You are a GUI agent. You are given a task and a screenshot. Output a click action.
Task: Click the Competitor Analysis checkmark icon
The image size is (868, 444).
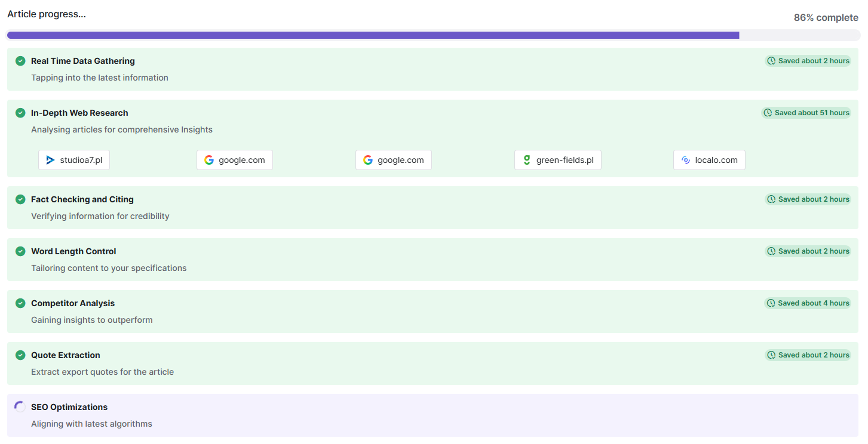click(20, 303)
